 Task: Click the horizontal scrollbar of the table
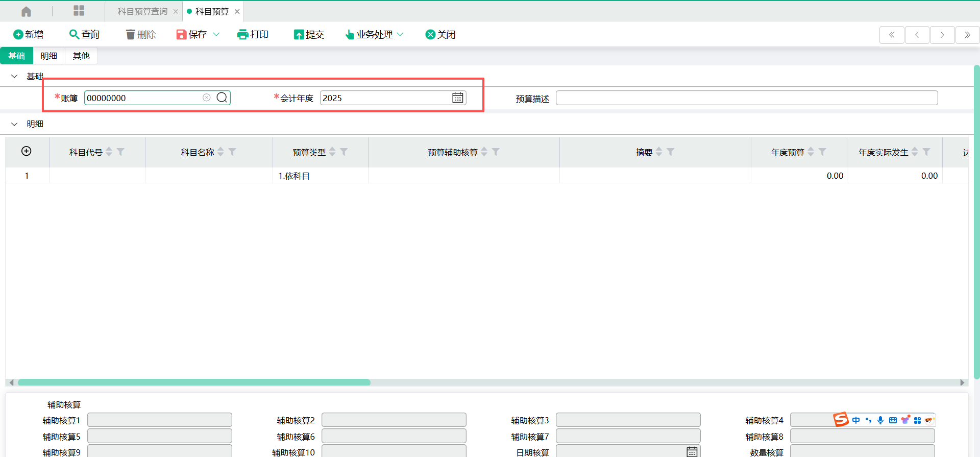point(194,382)
